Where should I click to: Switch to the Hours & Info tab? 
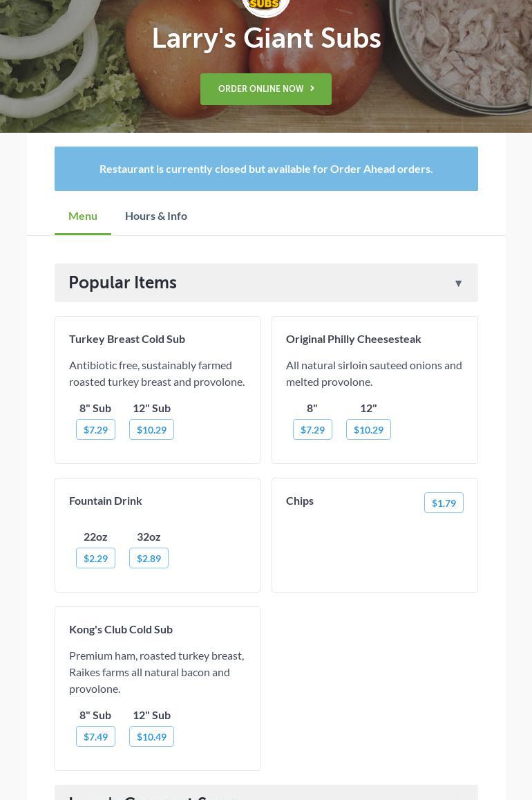(156, 216)
